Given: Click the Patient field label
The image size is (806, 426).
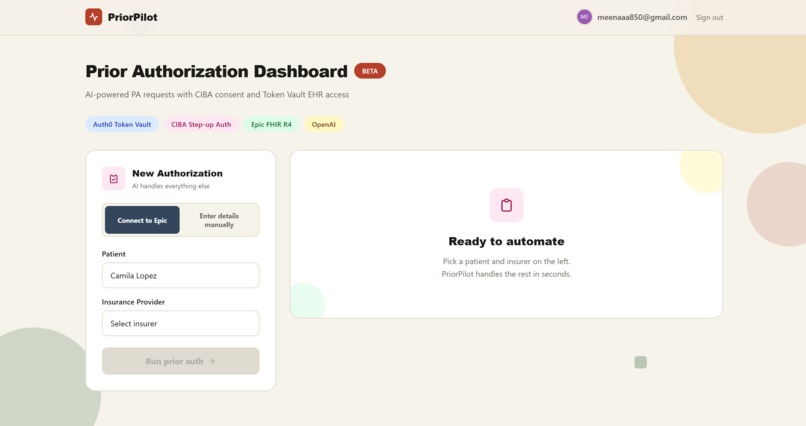Looking at the screenshot, I should coord(114,254).
